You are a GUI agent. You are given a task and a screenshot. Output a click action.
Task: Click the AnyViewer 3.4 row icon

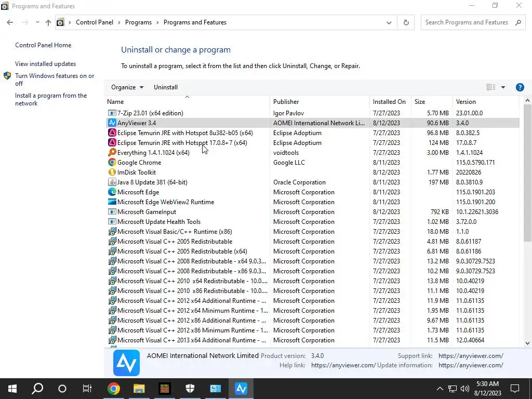112,123
